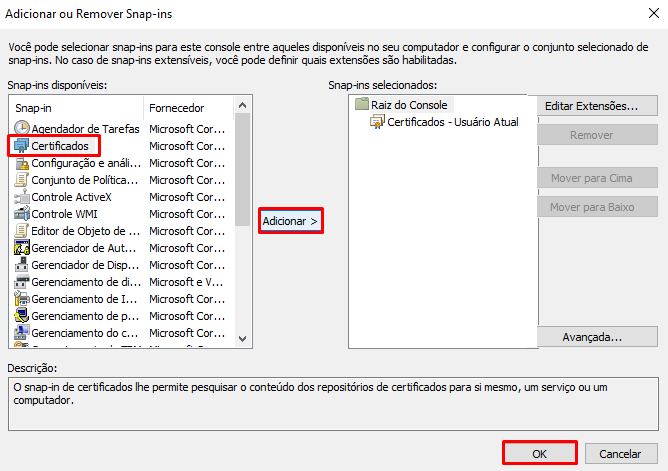Image resolution: width=668 pixels, height=471 pixels.
Task: Select the Certificados snap-in icon
Action: [22, 146]
